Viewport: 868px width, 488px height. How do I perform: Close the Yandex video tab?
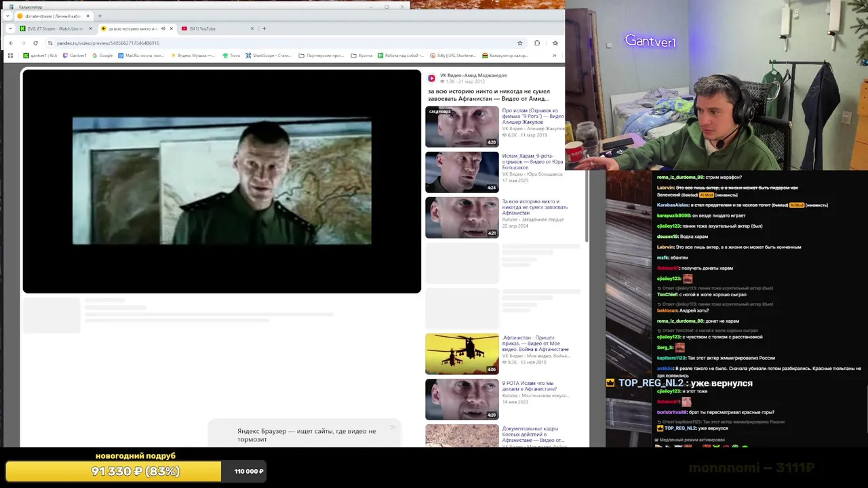pos(171,28)
